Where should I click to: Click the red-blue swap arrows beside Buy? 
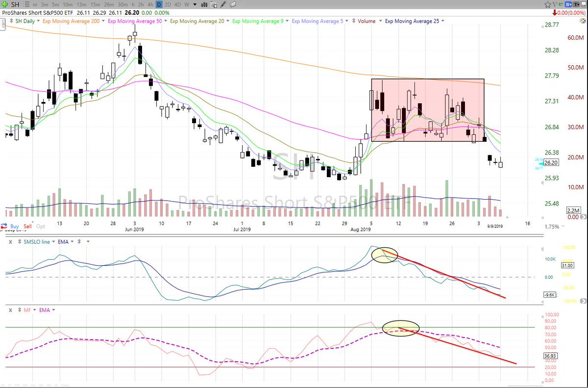tap(3, 226)
